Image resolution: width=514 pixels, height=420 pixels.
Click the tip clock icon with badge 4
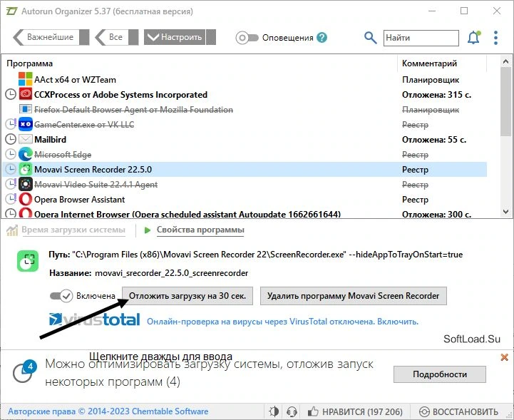[x=24, y=372]
